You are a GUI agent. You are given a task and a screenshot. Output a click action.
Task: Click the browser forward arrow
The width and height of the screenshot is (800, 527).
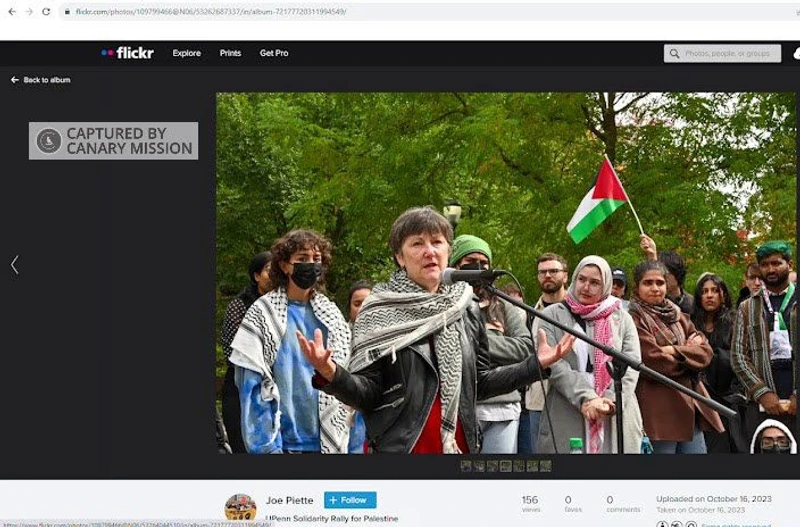click(x=27, y=11)
